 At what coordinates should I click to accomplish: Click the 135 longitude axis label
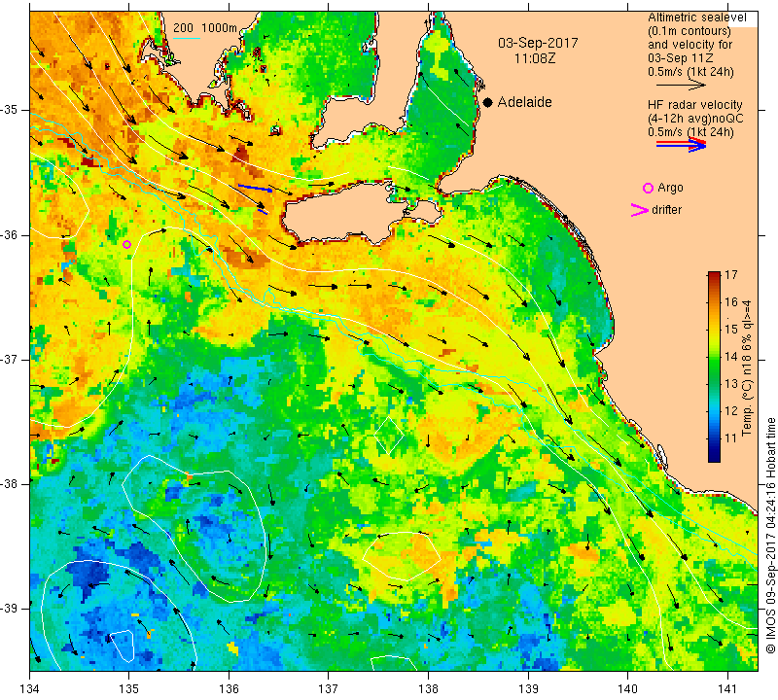129,688
